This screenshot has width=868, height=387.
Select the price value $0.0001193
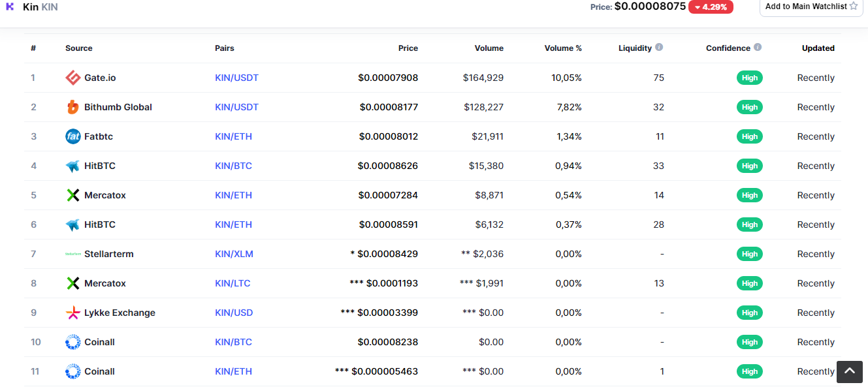pos(392,283)
